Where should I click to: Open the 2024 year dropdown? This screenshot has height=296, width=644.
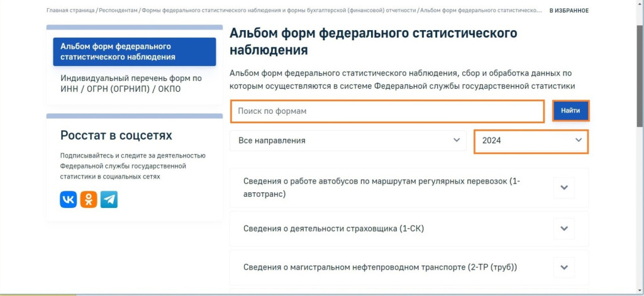[531, 141]
